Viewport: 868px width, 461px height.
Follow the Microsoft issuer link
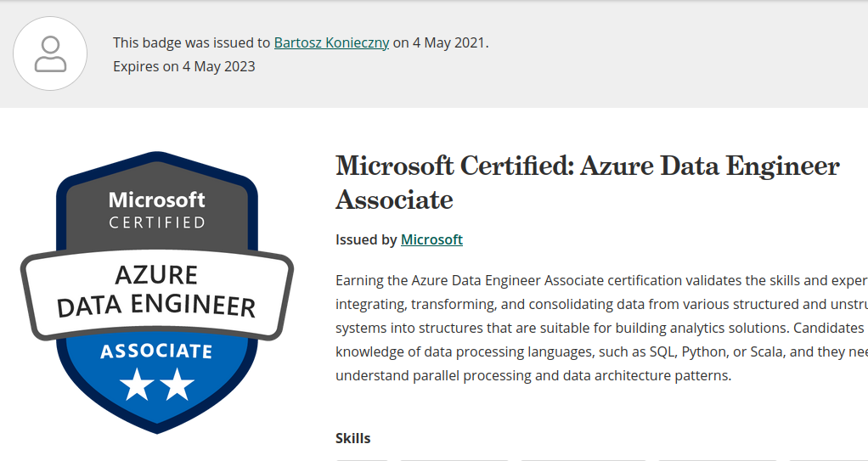coord(431,239)
